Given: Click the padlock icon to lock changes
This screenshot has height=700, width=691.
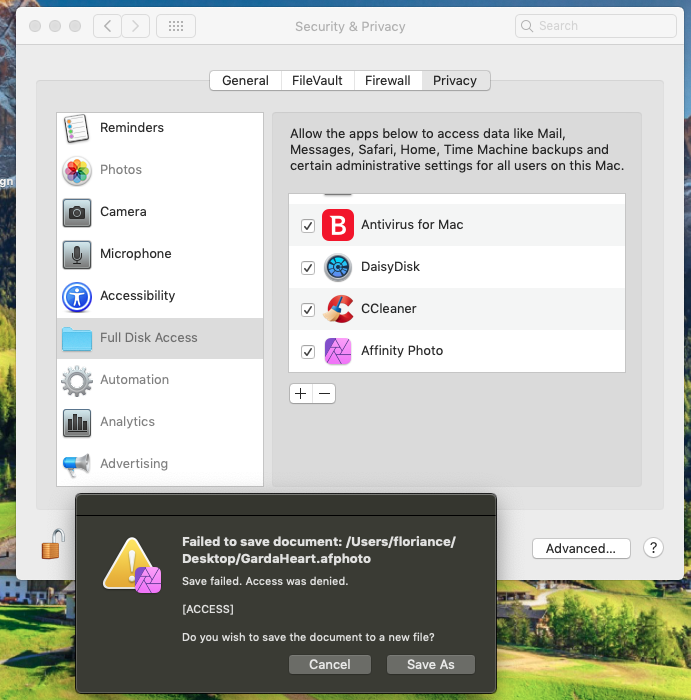Looking at the screenshot, I should 53,544.
